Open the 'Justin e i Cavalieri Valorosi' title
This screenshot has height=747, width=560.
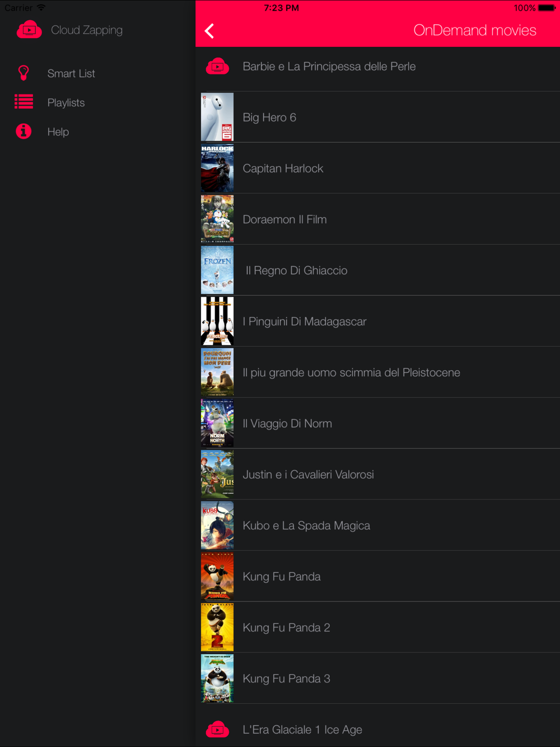(309, 474)
